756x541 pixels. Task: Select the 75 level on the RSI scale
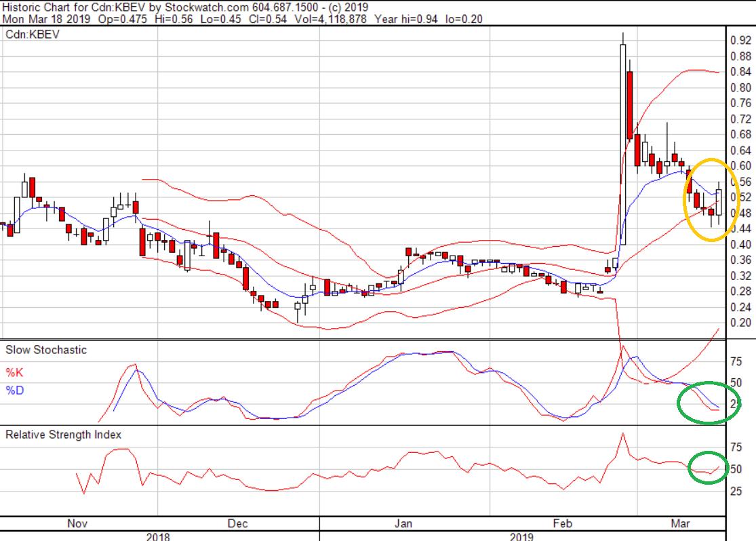(x=736, y=447)
